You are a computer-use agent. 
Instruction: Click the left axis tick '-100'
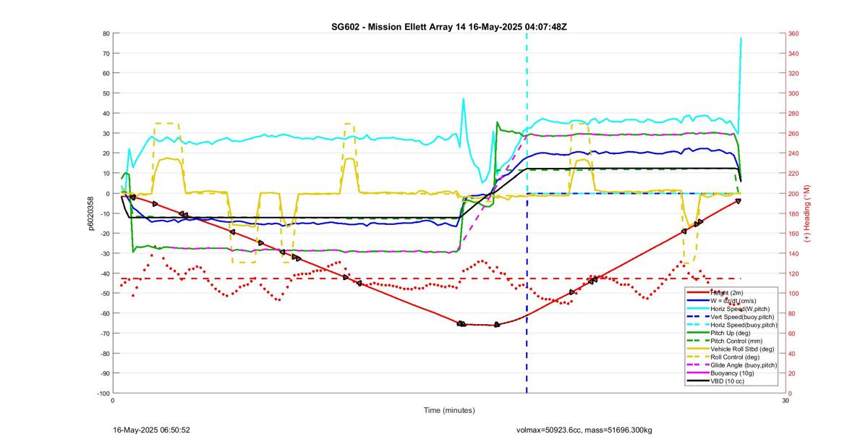click(x=103, y=393)
